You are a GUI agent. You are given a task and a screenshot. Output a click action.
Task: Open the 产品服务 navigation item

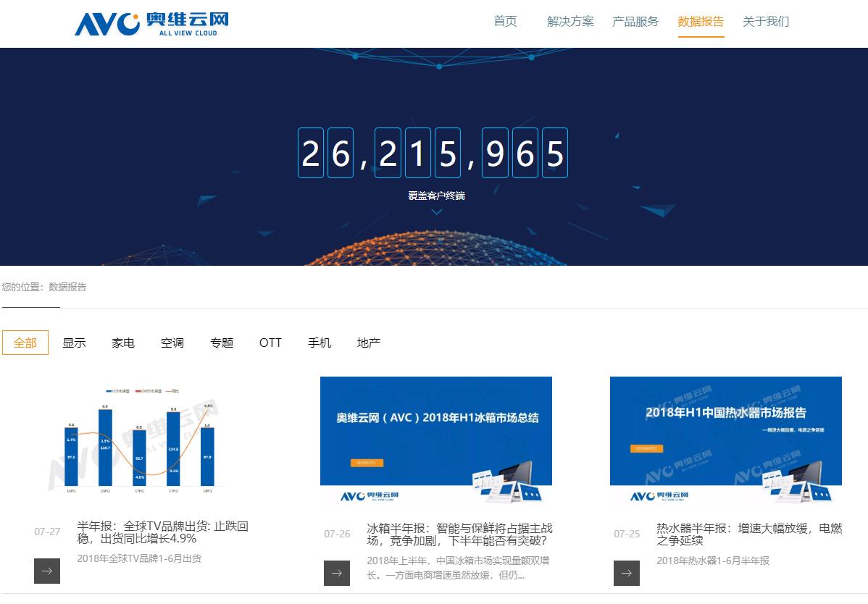[x=635, y=22]
